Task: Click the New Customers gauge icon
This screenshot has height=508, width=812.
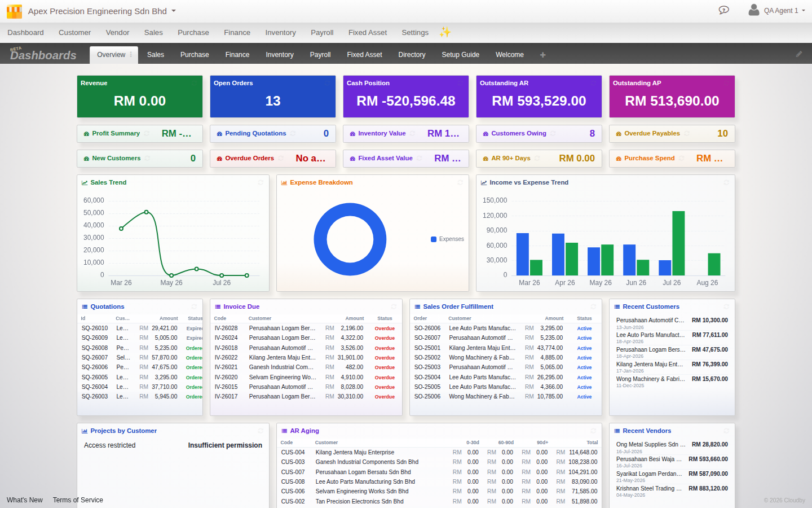Action: click(86, 159)
